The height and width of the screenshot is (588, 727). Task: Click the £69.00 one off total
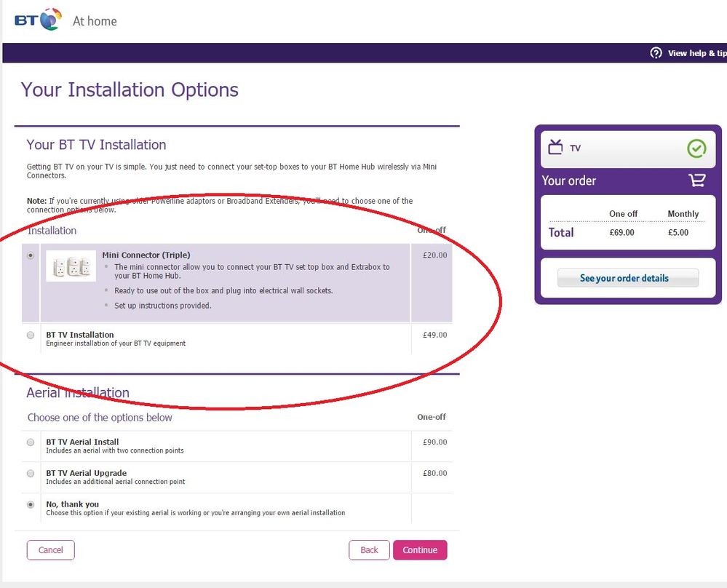click(x=621, y=232)
